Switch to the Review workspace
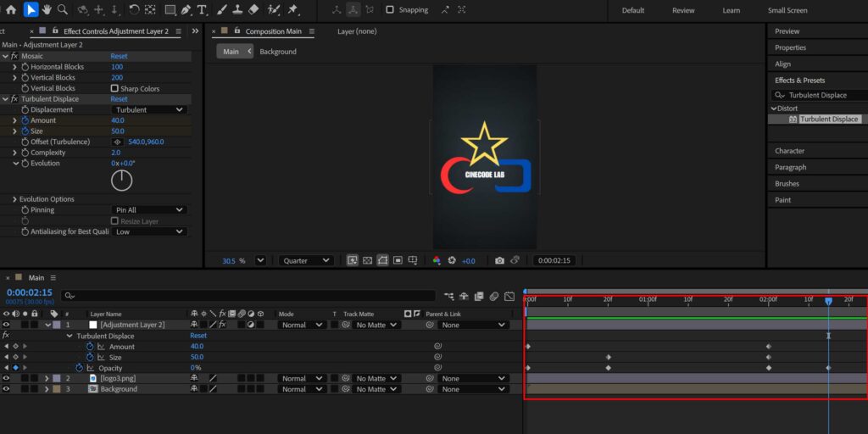The height and width of the screenshot is (434, 868). click(683, 10)
